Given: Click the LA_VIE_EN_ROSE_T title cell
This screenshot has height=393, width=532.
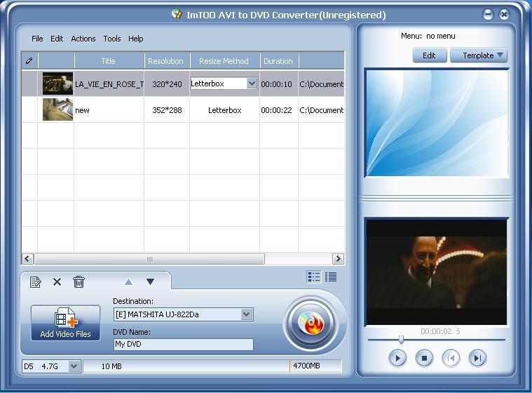Looking at the screenshot, I should 109,84.
